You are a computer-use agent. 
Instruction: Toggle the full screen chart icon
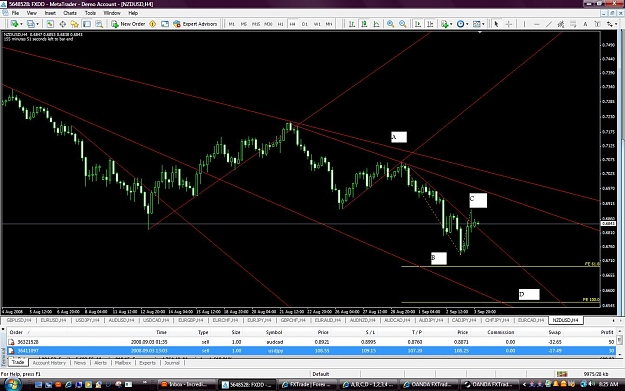pos(165,24)
